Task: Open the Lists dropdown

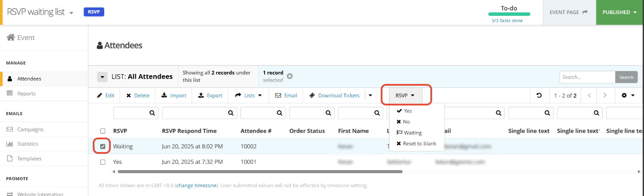Action: tap(248, 95)
